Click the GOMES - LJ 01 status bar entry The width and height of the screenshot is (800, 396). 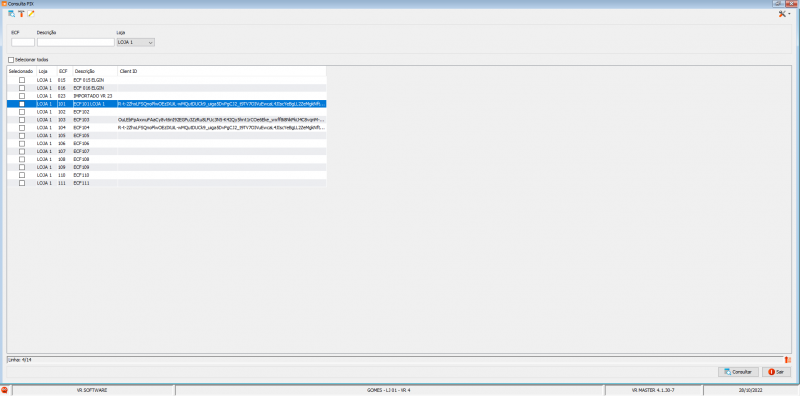(389, 390)
